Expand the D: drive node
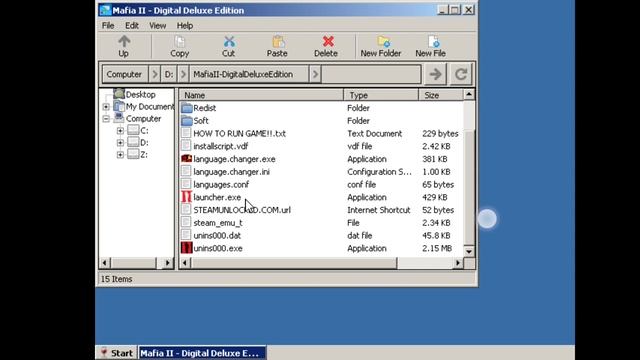640x360 pixels. (x=120, y=143)
